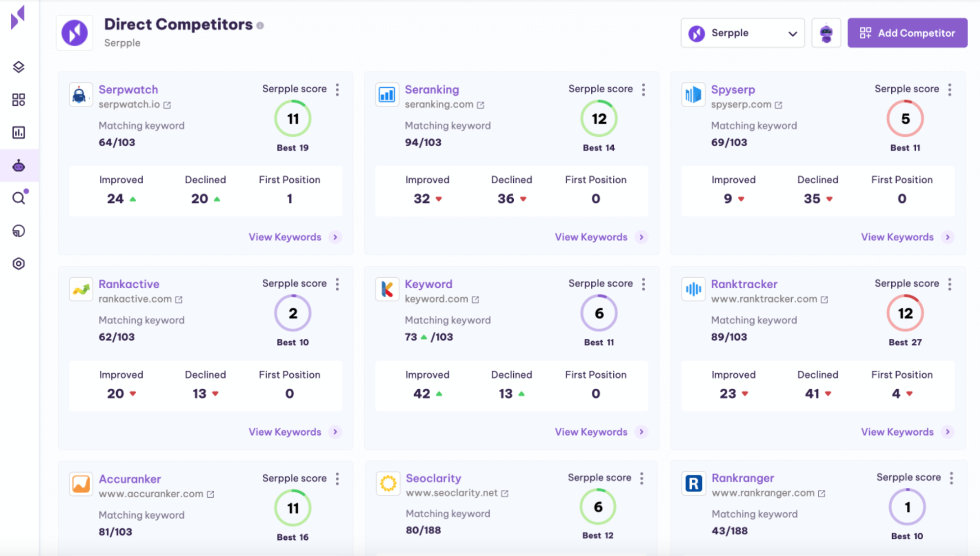The width and height of the screenshot is (980, 556).
Task: Click View Keywords on the Ranktracker card
Action: [x=907, y=432]
